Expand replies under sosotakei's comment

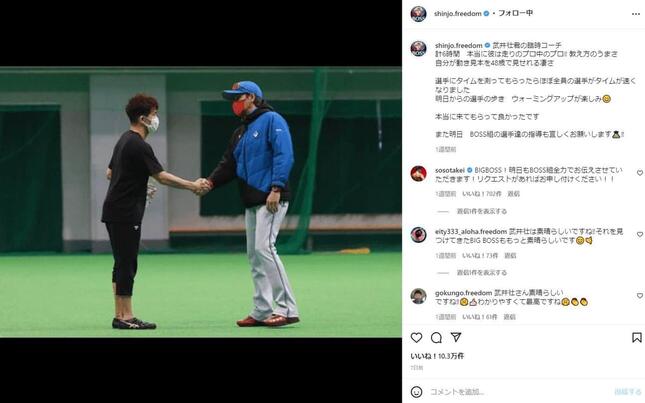click(481, 211)
